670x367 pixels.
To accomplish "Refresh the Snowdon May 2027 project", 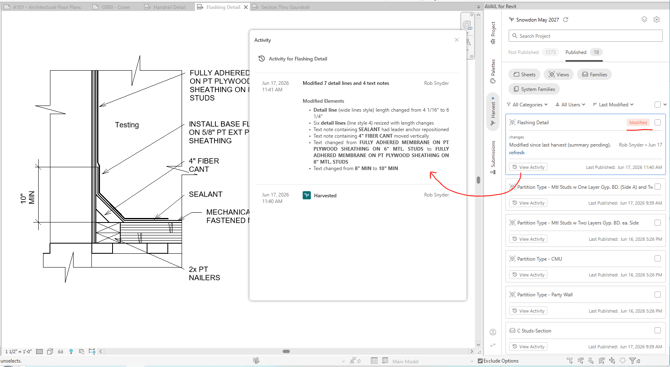I will point(566,20).
